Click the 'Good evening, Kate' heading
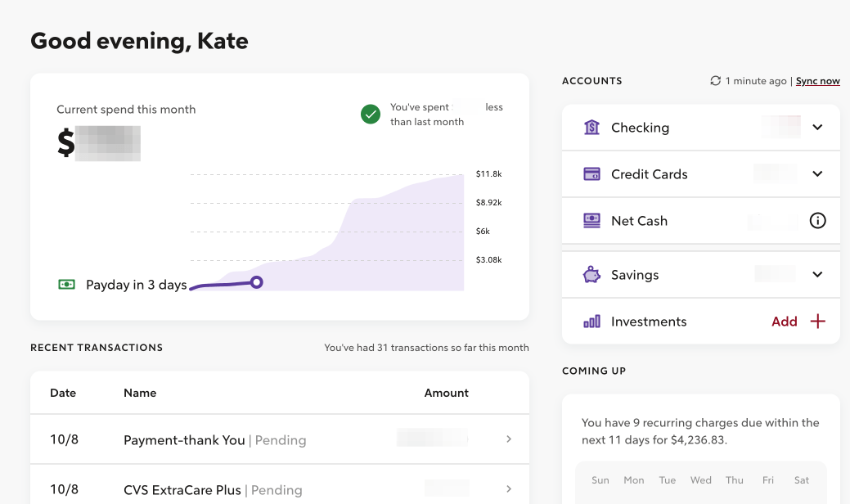This screenshot has width=850, height=504. [x=139, y=41]
